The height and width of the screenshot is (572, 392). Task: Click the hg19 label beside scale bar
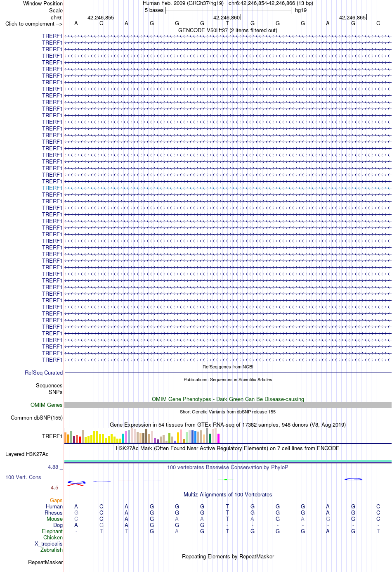301,10
